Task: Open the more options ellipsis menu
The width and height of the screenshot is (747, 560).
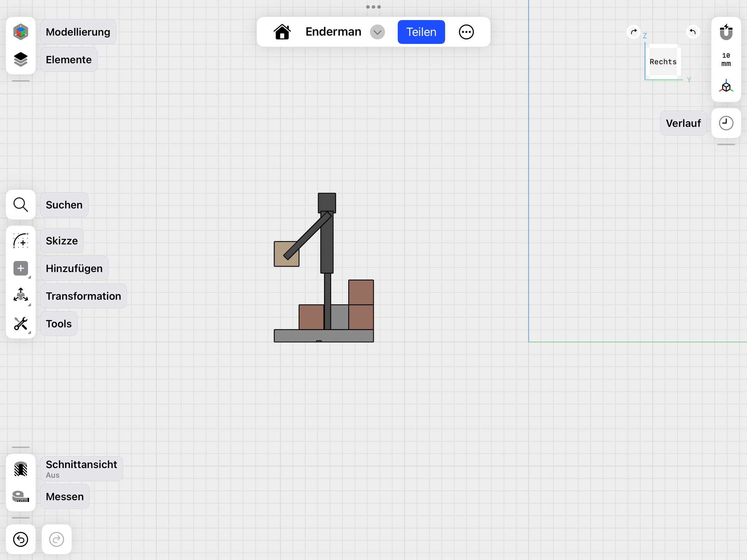Action: [466, 32]
